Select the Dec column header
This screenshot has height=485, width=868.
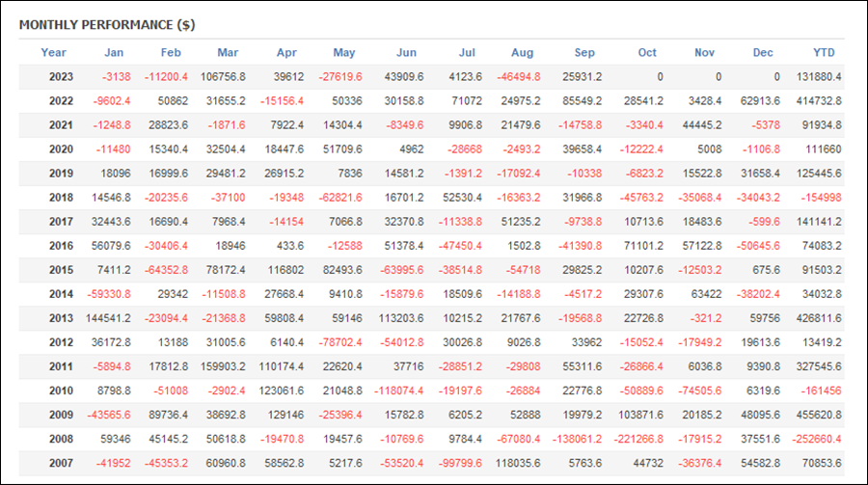[763, 53]
